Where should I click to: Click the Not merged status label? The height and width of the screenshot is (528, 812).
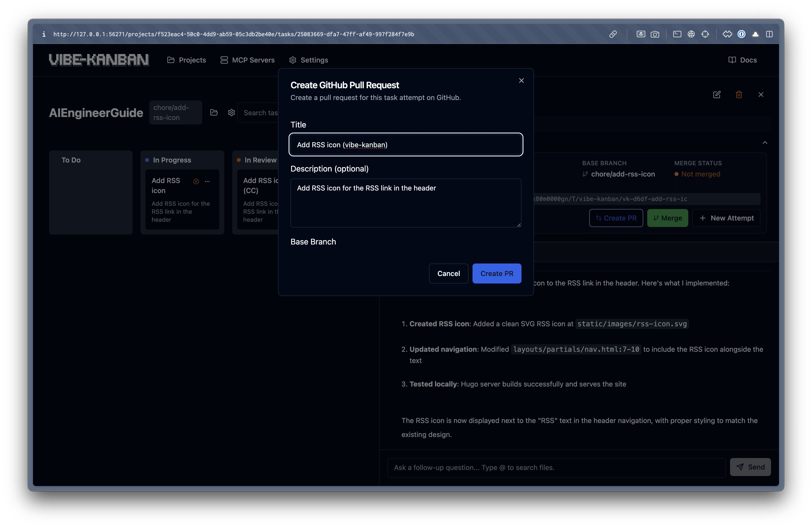(x=700, y=174)
